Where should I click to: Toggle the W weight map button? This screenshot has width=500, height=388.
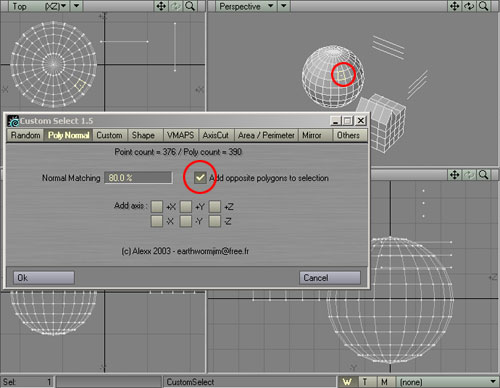(347, 382)
